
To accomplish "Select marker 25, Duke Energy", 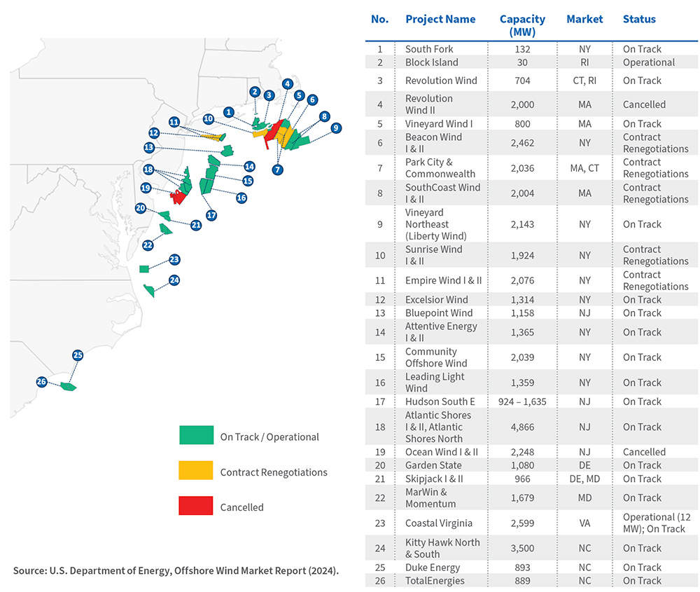I will (78, 355).
